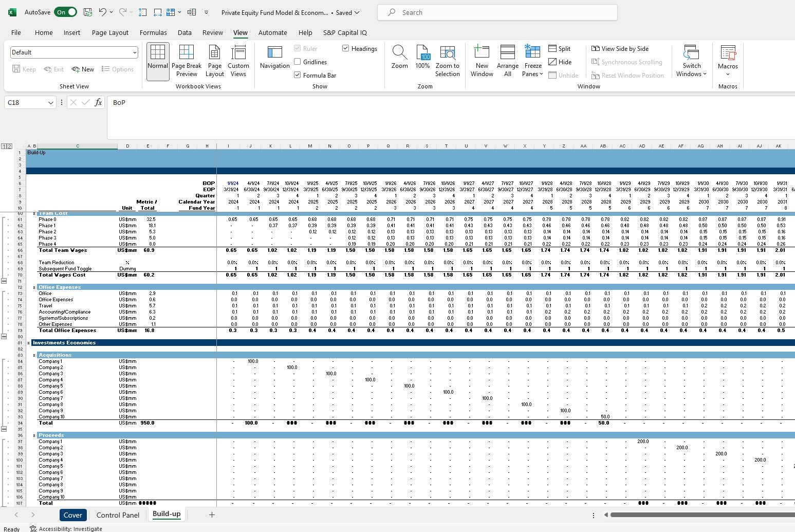This screenshot has height=532, width=795.
Task: Switch to Page Break Preview
Action: pyautogui.click(x=187, y=60)
